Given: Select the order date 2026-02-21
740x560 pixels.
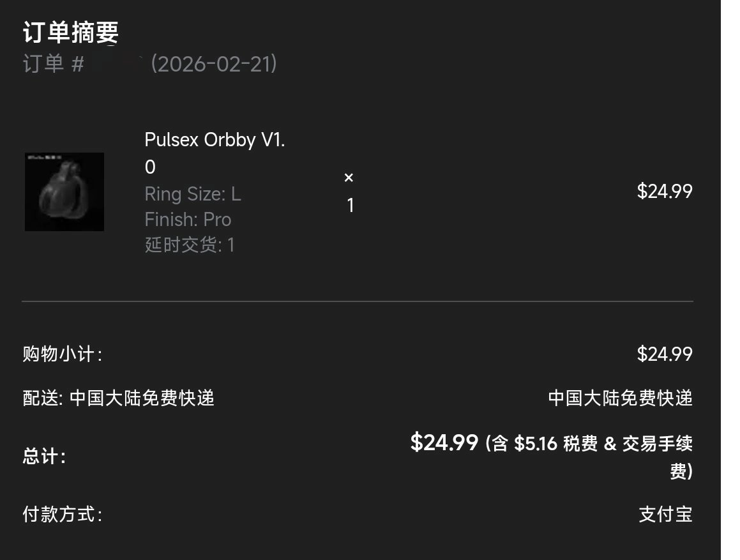Looking at the screenshot, I should point(214,64).
